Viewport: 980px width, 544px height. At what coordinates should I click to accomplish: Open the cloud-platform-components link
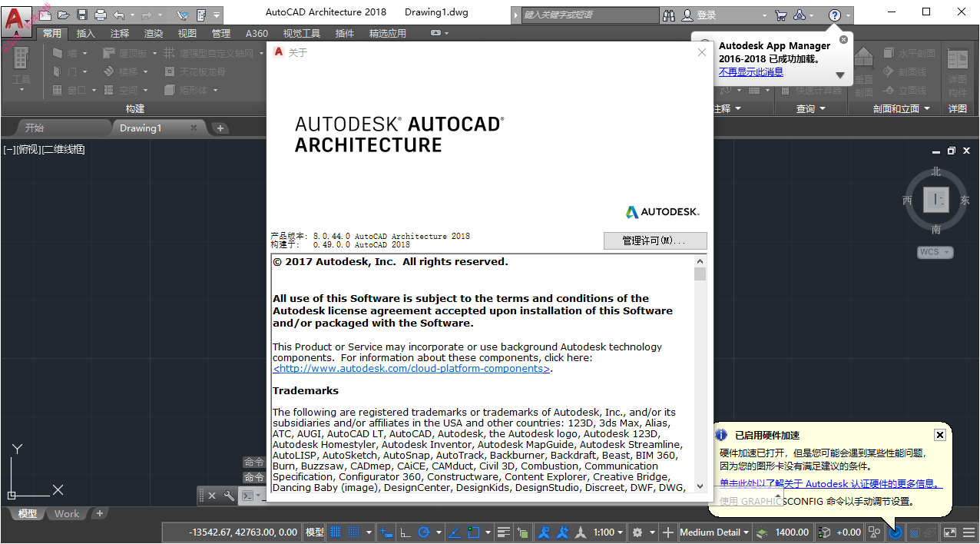click(x=412, y=368)
